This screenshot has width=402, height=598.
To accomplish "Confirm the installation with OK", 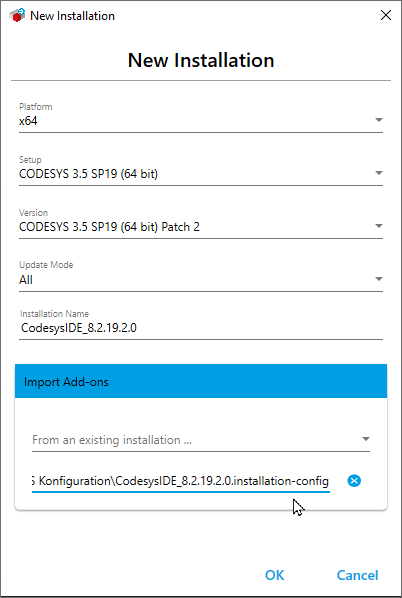I will (275, 575).
